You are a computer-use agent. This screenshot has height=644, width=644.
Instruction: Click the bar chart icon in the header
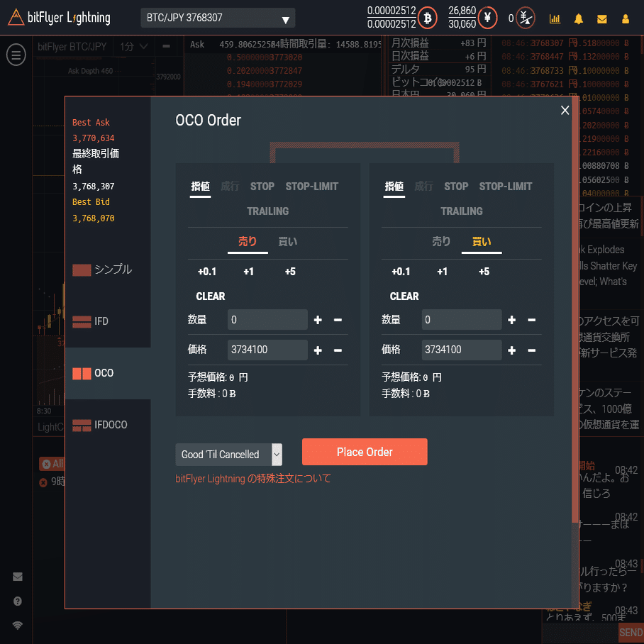pos(555,18)
